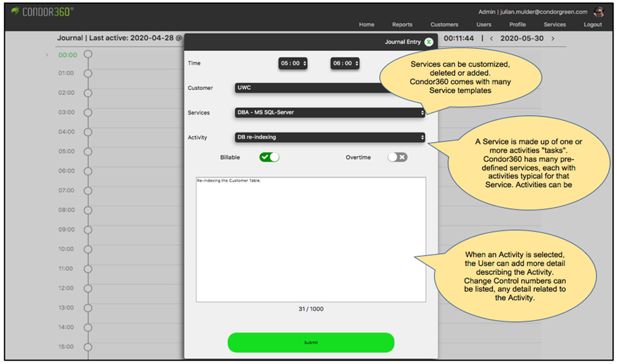Navigate to the Customers menu
This screenshot has width=617, height=364.
pyautogui.click(x=444, y=25)
